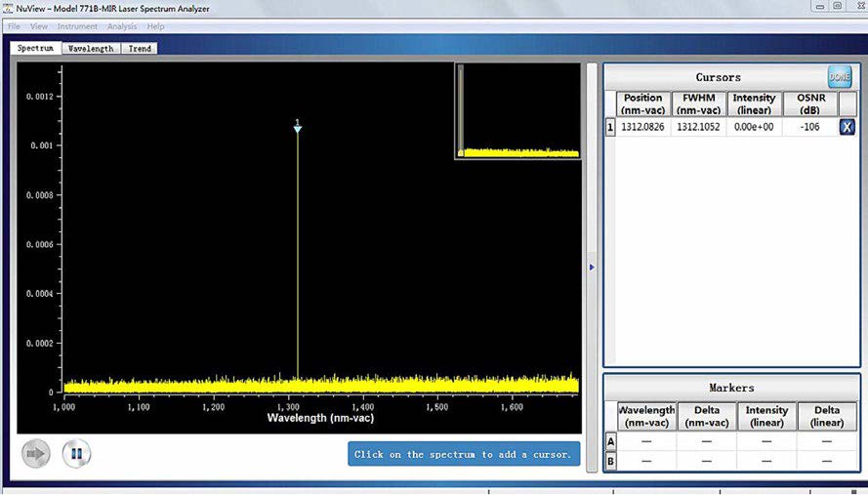Click the Cursors Intensity (linear) column header
Viewport: 868px width, 495px height.
click(754, 103)
